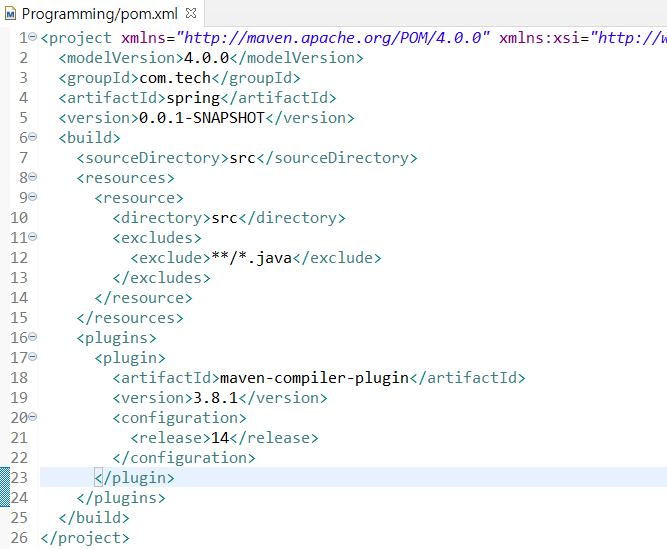Click the closing </build> tag

coord(94,518)
